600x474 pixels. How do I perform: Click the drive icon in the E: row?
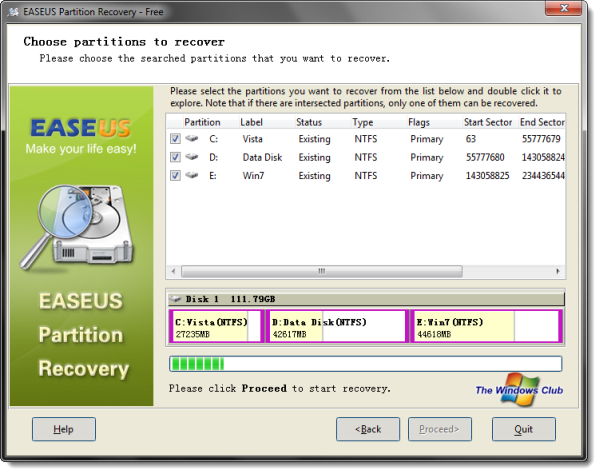coord(192,175)
